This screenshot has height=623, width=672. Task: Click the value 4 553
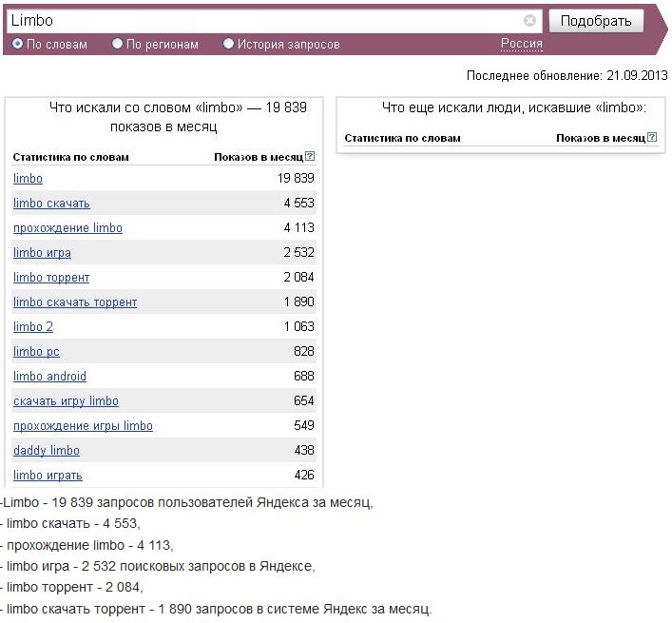coord(299,203)
